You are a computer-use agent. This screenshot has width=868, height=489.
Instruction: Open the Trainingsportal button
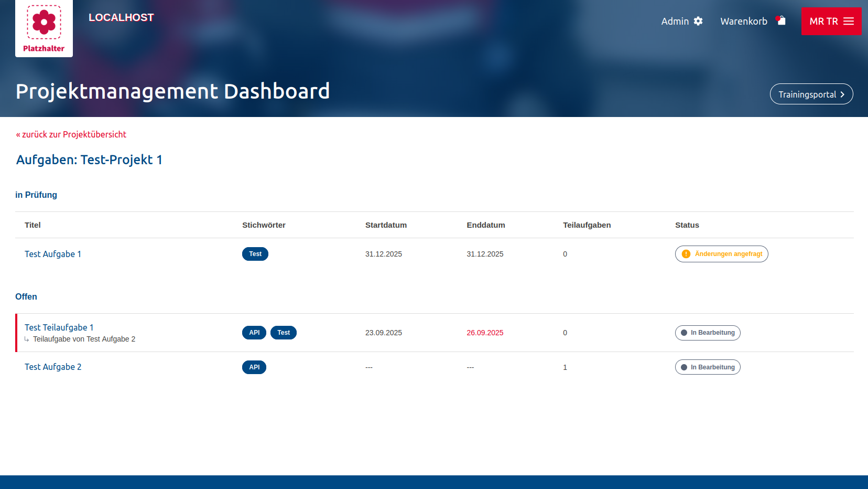coord(811,94)
